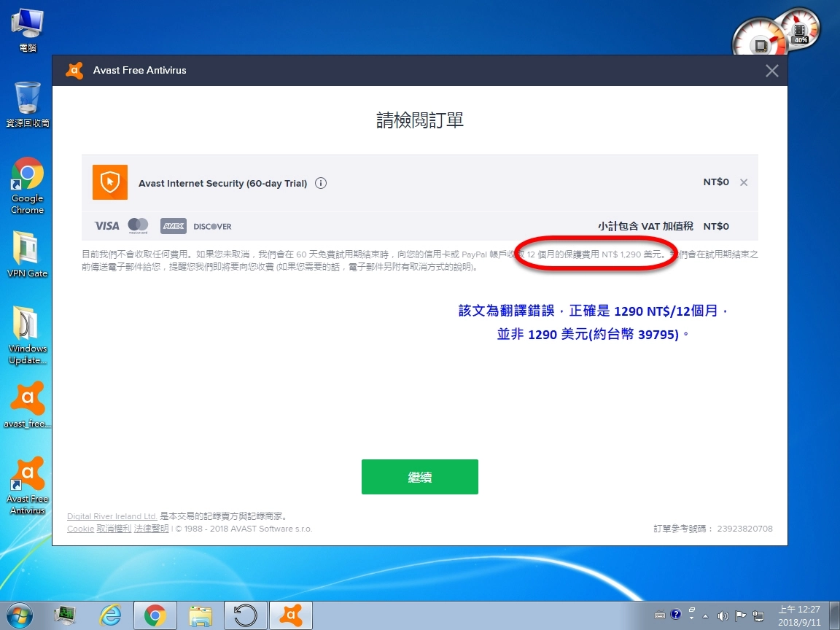The height and width of the screenshot is (630, 840).
Task: Open the 資源回收筒 recycle bin icon
Action: click(x=27, y=104)
